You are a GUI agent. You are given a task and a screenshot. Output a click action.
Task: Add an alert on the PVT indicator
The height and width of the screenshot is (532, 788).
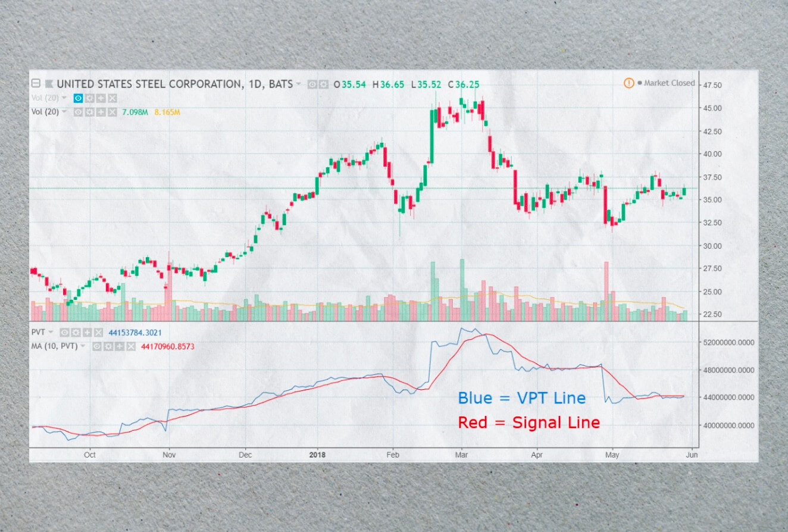86,333
